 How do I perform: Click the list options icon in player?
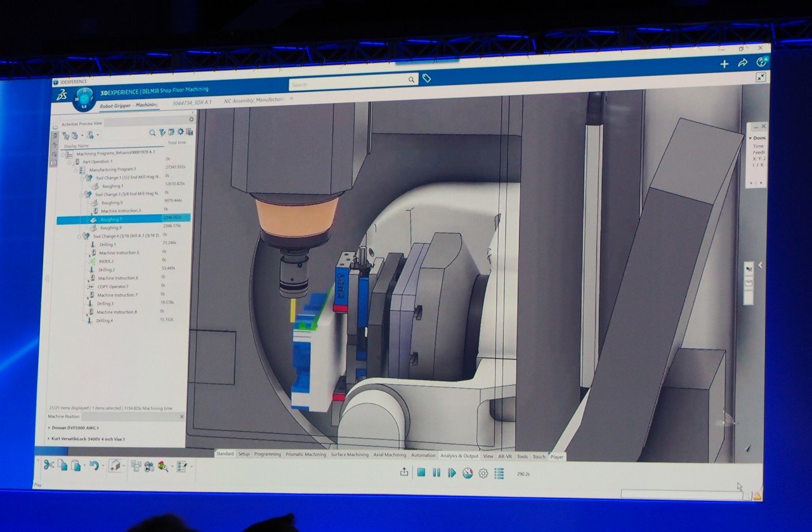499,473
